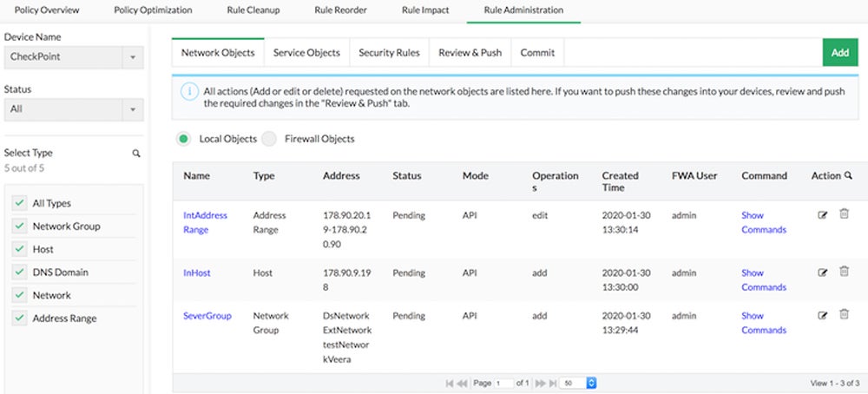Click trash icon for InHost row
The image size is (868, 394).
(844, 272)
